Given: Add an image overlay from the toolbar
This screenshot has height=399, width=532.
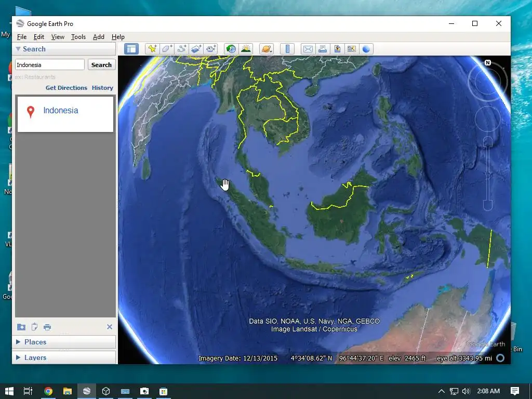Looking at the screenshot, I should pos(196,49).
